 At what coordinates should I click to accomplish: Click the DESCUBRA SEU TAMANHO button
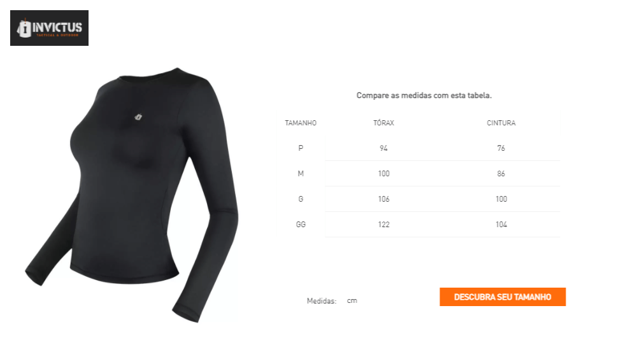click(x=503, y=297)
